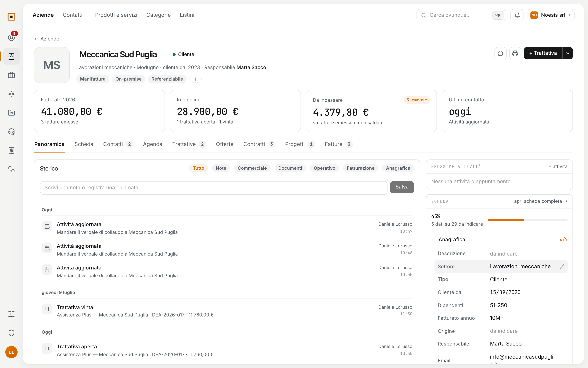The width and height of the screenshot is (588, 368).
Task: Click the comment bubble icon button
Action: click(x=500, y=53)
